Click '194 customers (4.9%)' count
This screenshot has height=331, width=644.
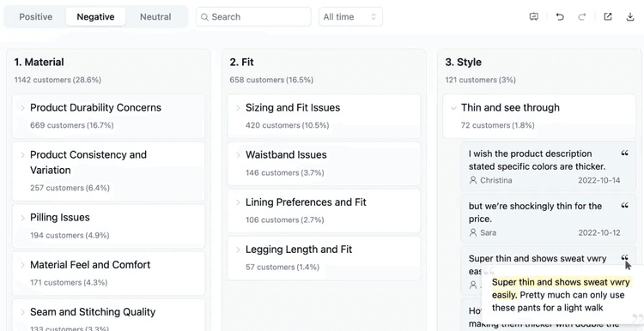[x=70, y=236]
